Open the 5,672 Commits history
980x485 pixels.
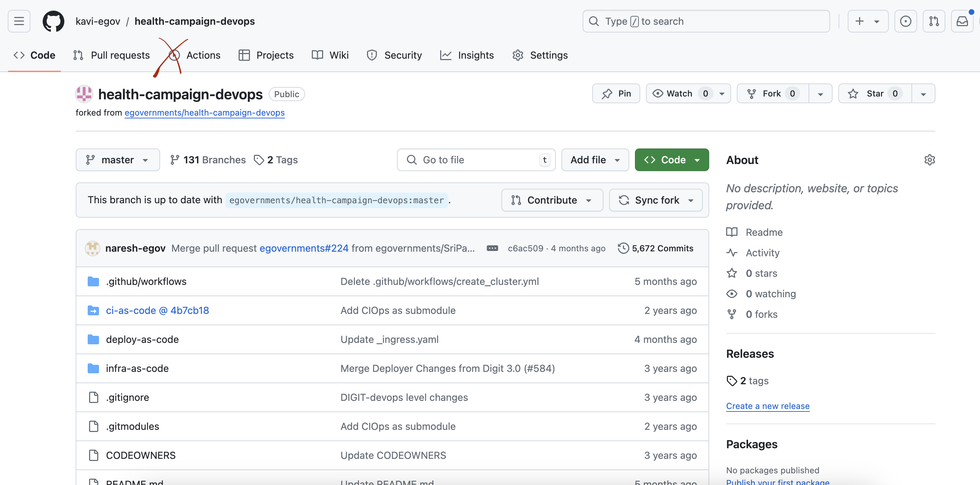click(655, 249)
